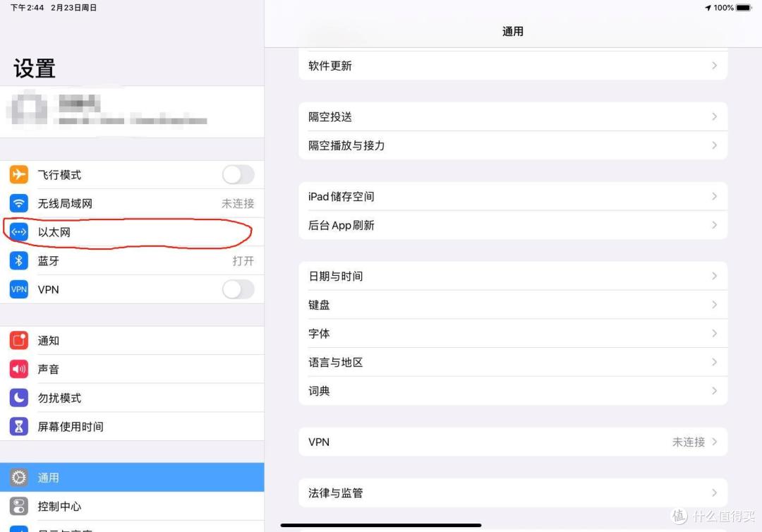Screen dimensions: 762x532
Task: Open 软件更新 software update
Action: pos(513,66)
